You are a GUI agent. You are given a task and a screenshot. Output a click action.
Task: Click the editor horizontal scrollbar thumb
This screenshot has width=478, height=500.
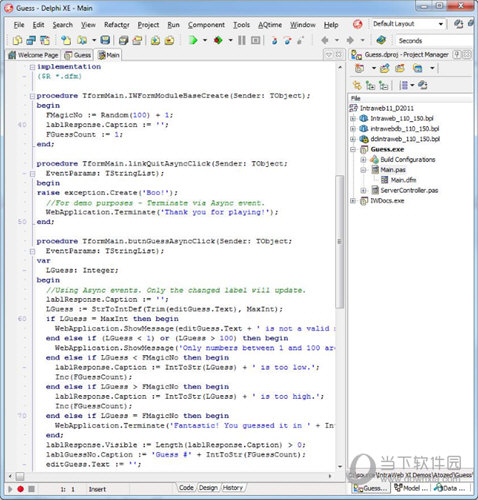pos(20,476)
